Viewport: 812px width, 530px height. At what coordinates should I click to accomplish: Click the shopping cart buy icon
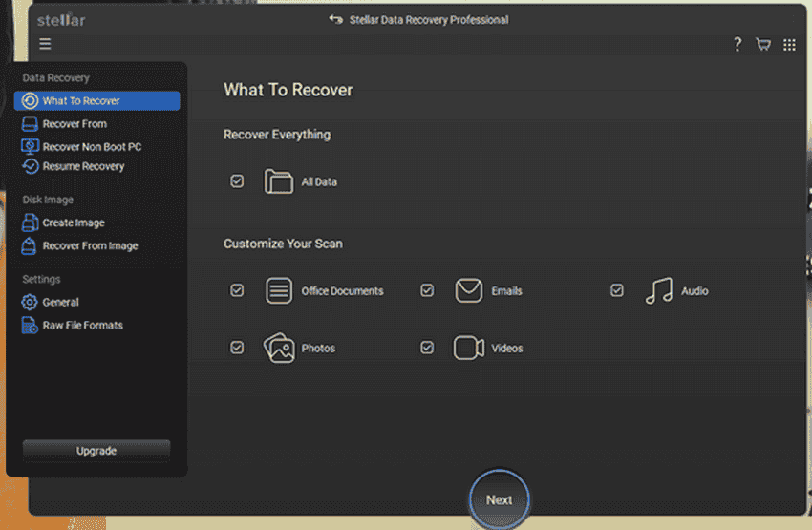[x=763, y=44]
